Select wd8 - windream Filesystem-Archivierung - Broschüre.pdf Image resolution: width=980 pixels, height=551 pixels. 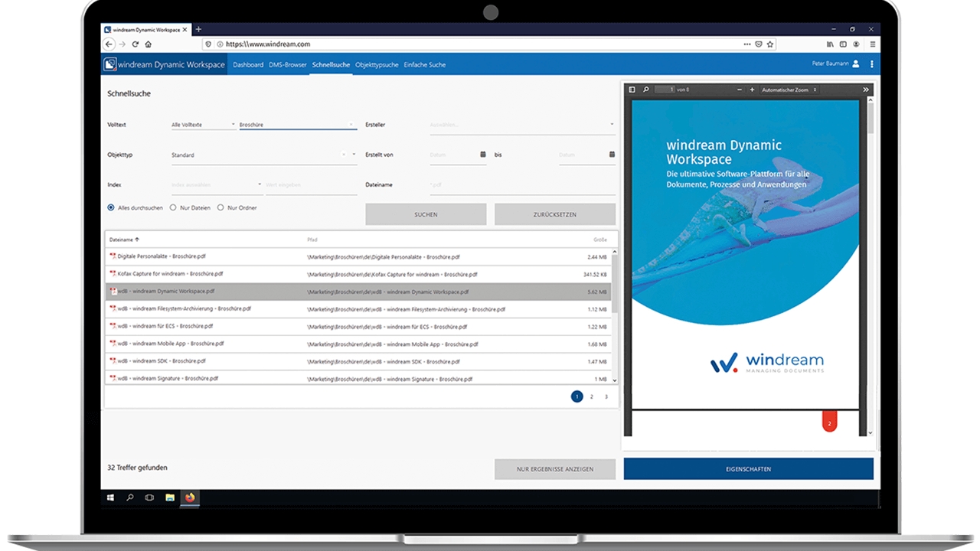click(x=358, y=309)
